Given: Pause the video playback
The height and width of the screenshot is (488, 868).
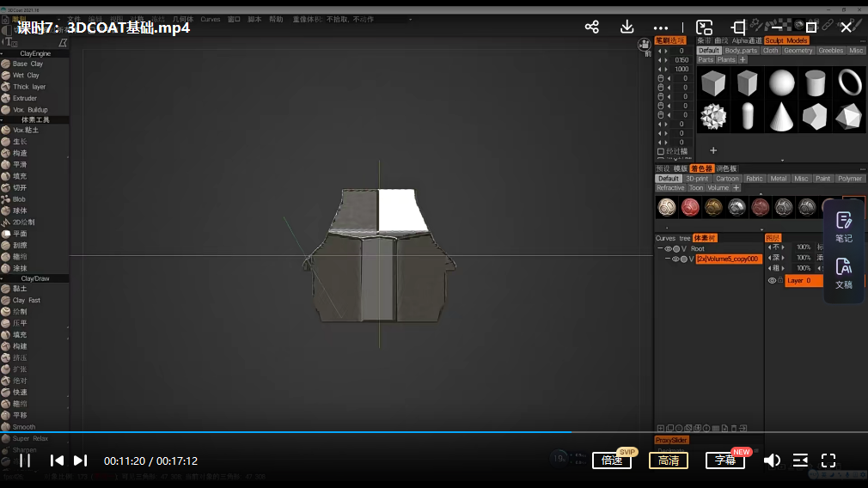Looking at the screenshot, I should (25, 461).
